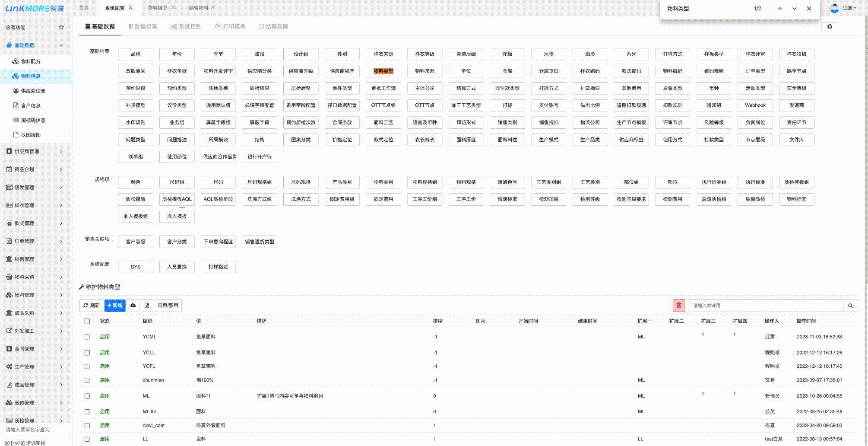Select the checkbox for the chunmian row
The height and width of the screenshot is (446, 868).
87,380
